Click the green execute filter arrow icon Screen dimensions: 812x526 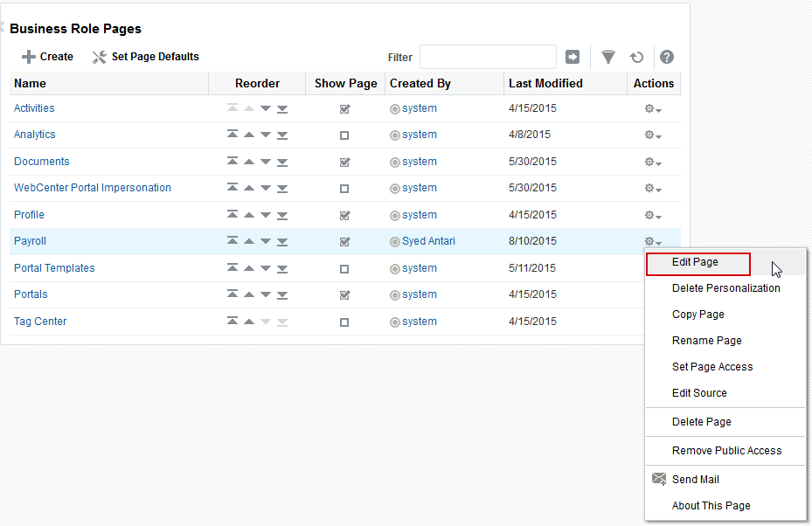[573, 56]
